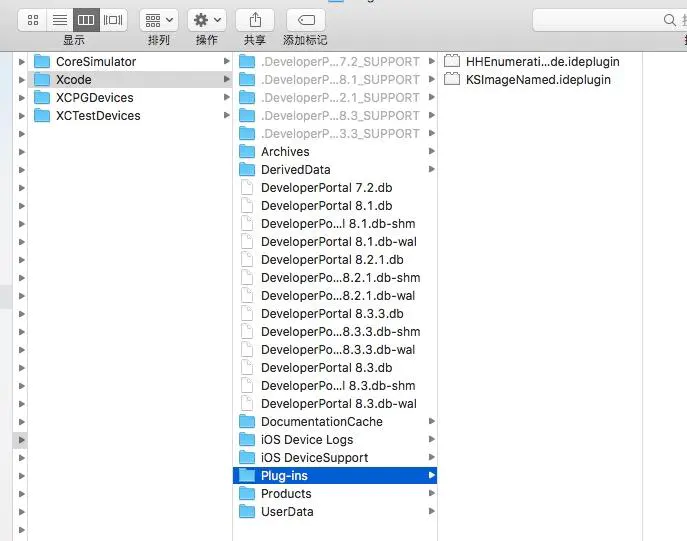This screenshot has height=541, width=687.
Task: Click the arrow beside XCTestDevices
Action: click(227, 115)
